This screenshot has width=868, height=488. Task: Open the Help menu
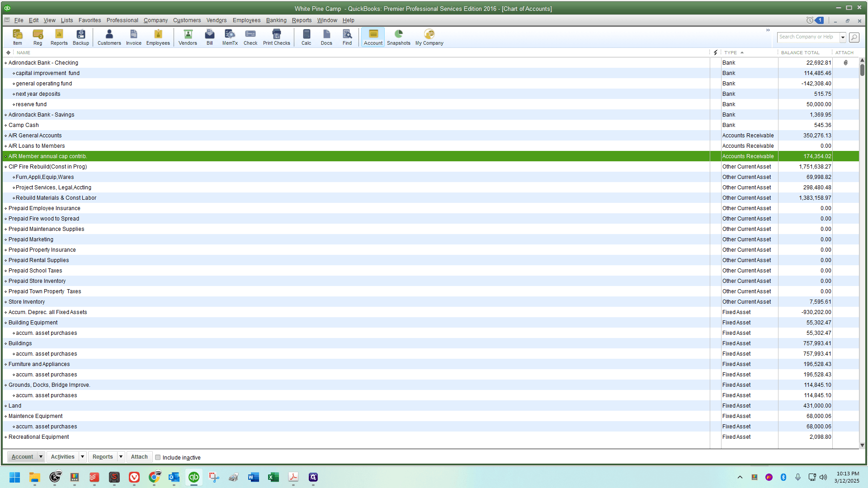tap(348, 20)
